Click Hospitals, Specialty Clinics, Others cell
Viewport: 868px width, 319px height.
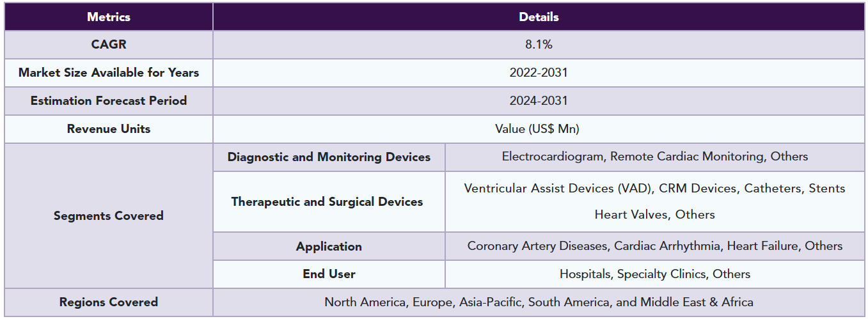pos(655,274)
